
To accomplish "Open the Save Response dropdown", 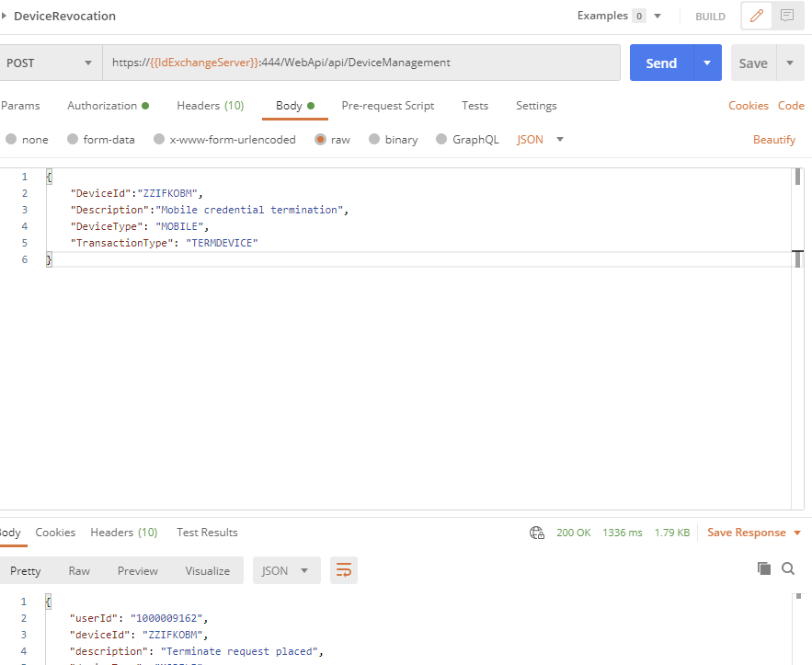I will pos(754,533).
